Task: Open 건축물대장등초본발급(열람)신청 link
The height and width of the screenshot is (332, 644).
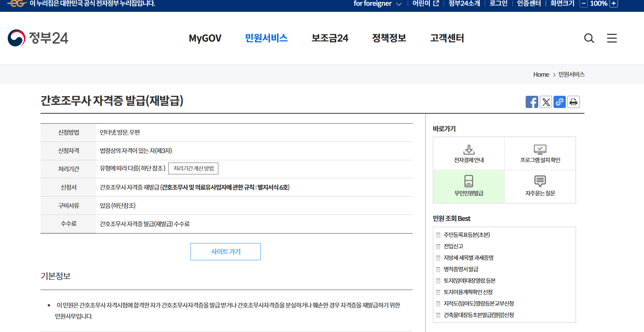Action: click(x=479, y=315)
